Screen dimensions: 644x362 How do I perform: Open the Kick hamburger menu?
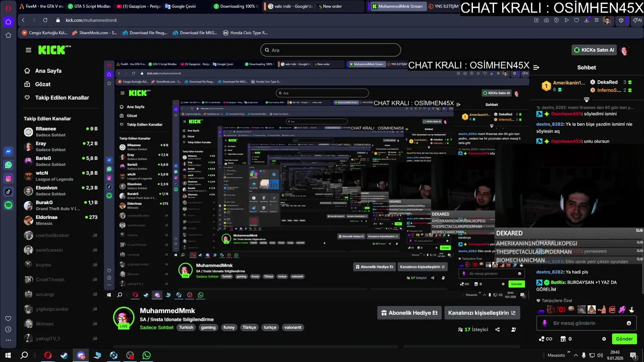click(29, 50)
